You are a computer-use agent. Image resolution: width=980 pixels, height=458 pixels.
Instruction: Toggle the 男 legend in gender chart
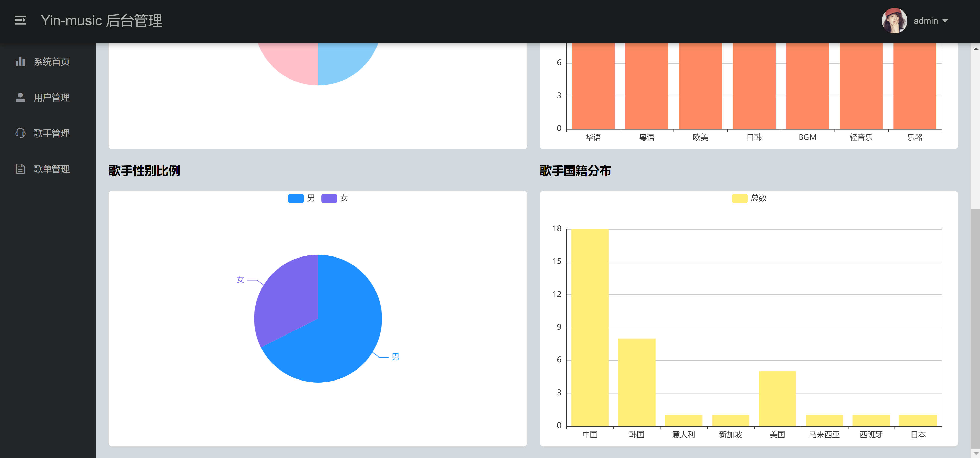pos(301,198)
